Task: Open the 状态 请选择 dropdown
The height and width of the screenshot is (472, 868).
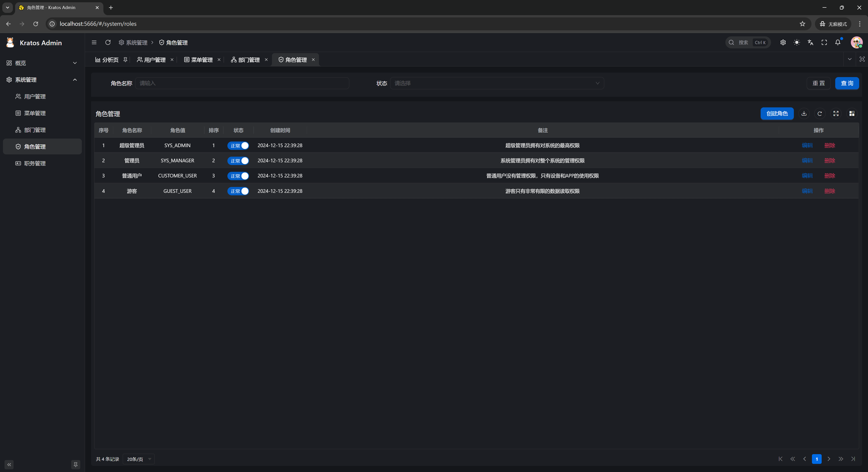Action: coord(497,83)
